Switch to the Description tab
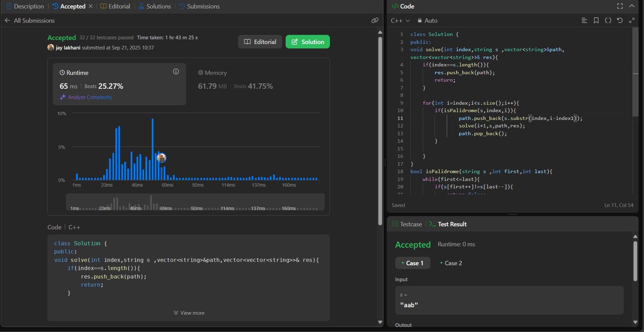The width and height of the screenshot is (644, 332). [x=25, y=6]
